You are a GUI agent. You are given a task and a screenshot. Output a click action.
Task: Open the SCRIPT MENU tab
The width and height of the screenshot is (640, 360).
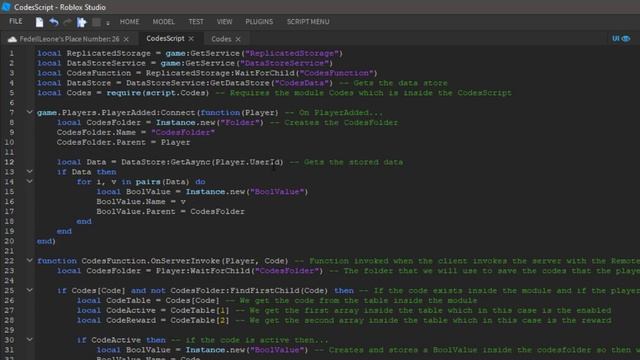tap(308, 22)
